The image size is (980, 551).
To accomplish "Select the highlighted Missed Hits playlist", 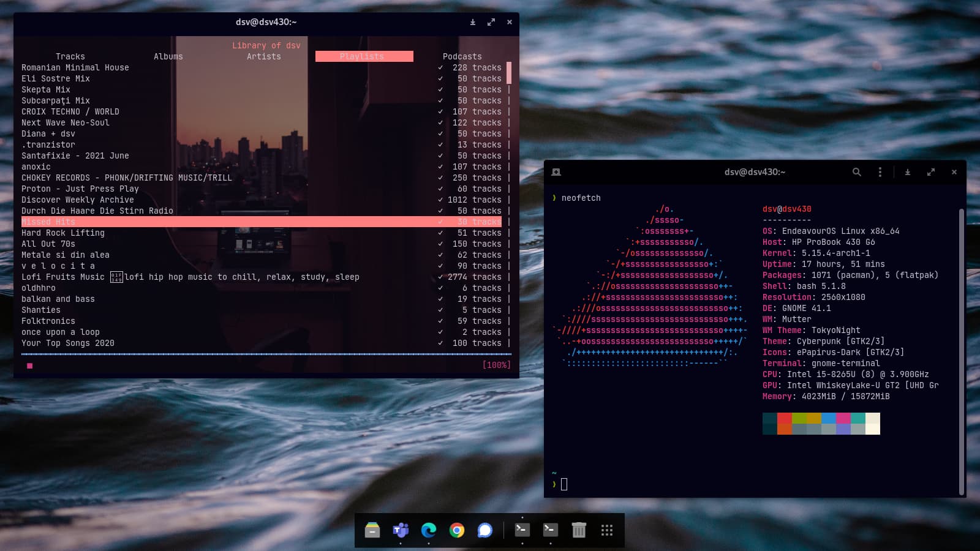I will [262, 222].
